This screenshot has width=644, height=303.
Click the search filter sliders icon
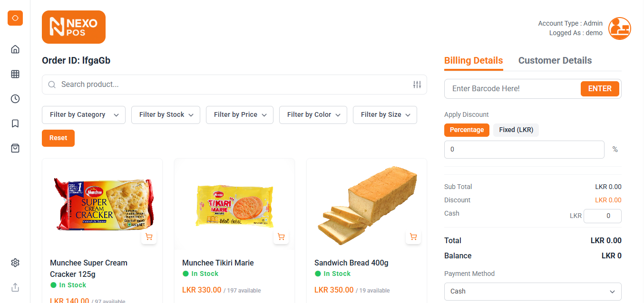coord(417,85)
